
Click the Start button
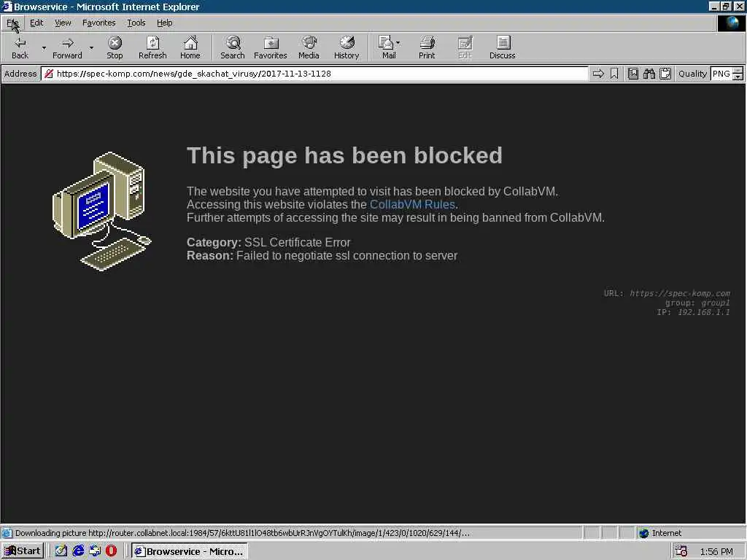coord(23,551)
